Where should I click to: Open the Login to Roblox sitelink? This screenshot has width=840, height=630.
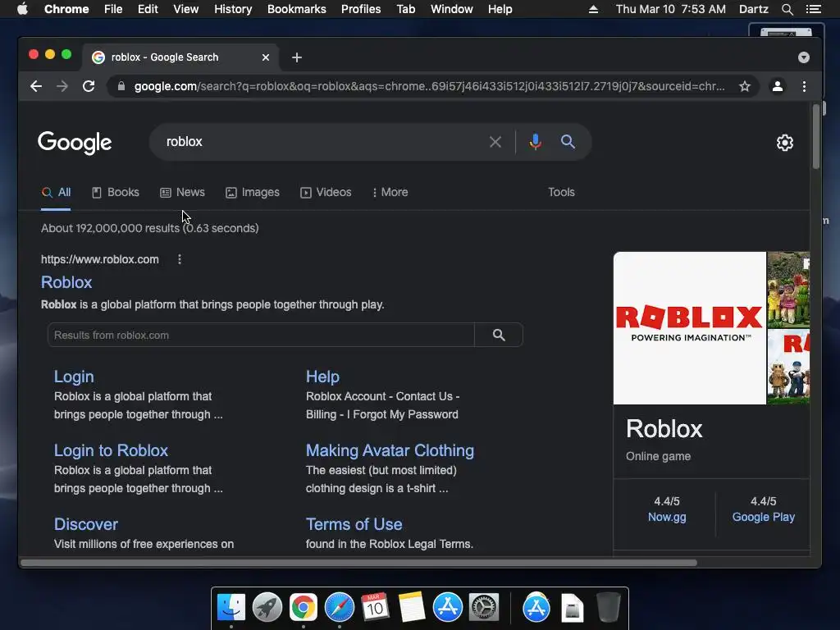coord(111,450)
